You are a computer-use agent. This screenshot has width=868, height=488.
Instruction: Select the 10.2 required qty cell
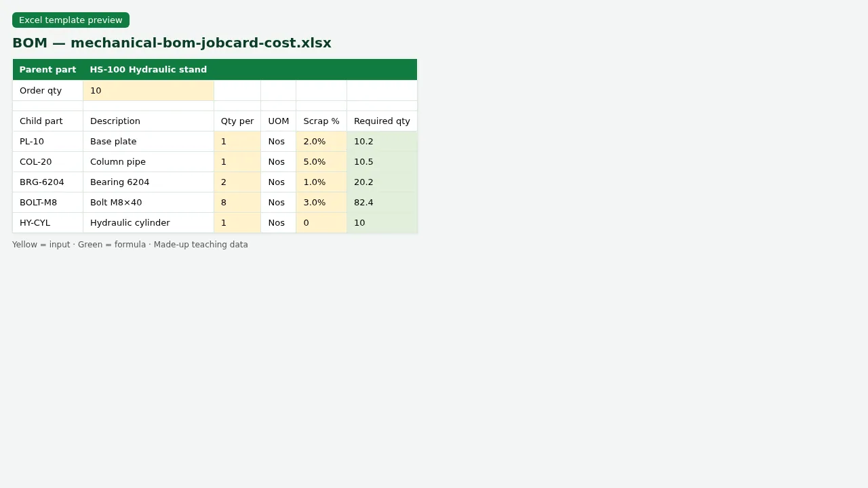click(x=382, y=142)
